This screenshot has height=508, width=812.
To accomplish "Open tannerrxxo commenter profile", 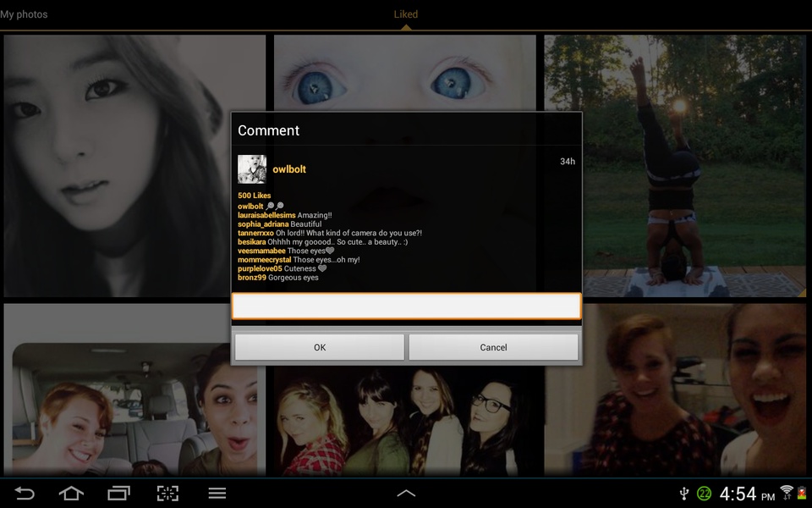I will click(255, 233).
